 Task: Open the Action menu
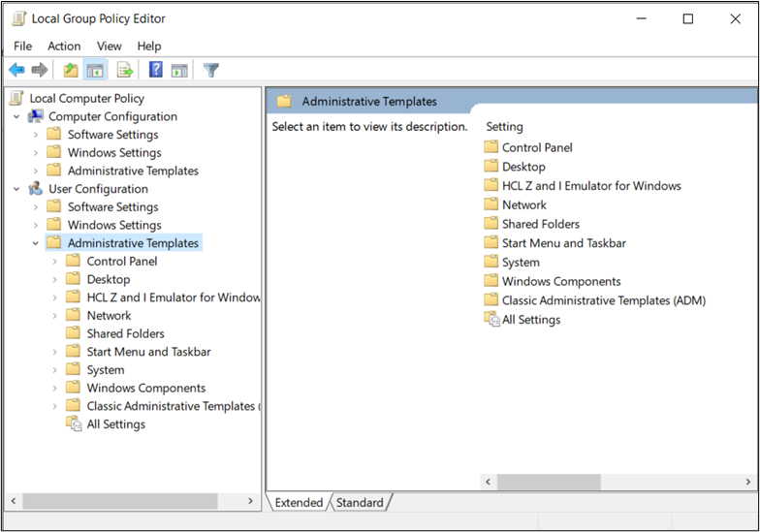pos(64,46)
